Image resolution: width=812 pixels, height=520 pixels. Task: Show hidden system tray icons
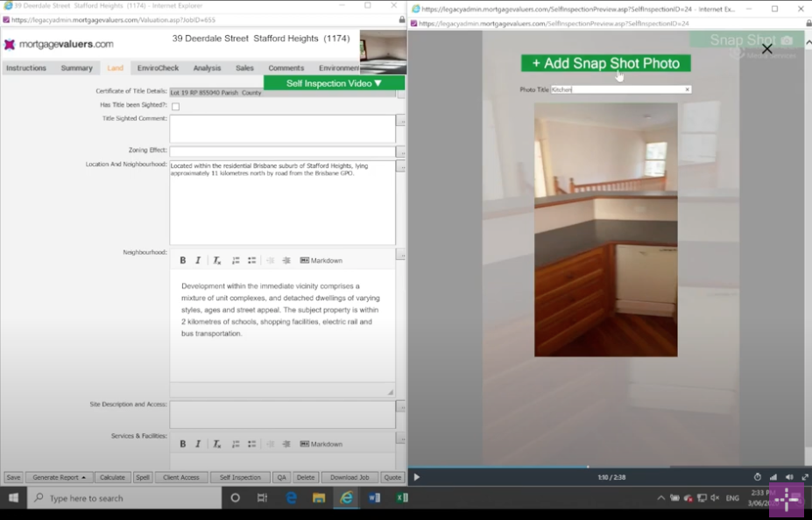tap(660, 498)
